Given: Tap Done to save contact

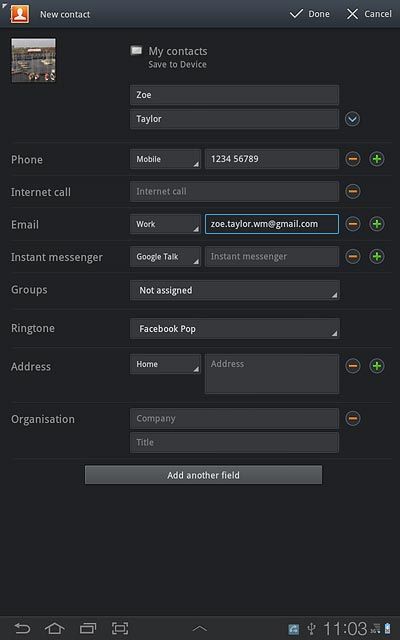Looking at the screenshot, I should 310,14.
